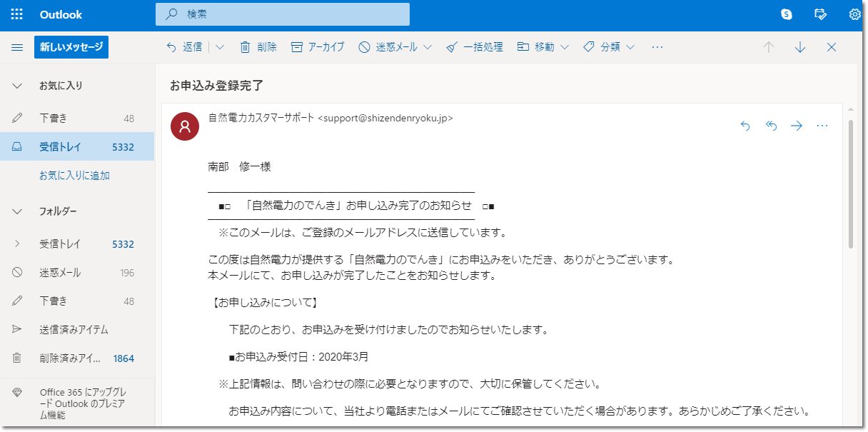Open message more actions ellipsis

point(822,126)
